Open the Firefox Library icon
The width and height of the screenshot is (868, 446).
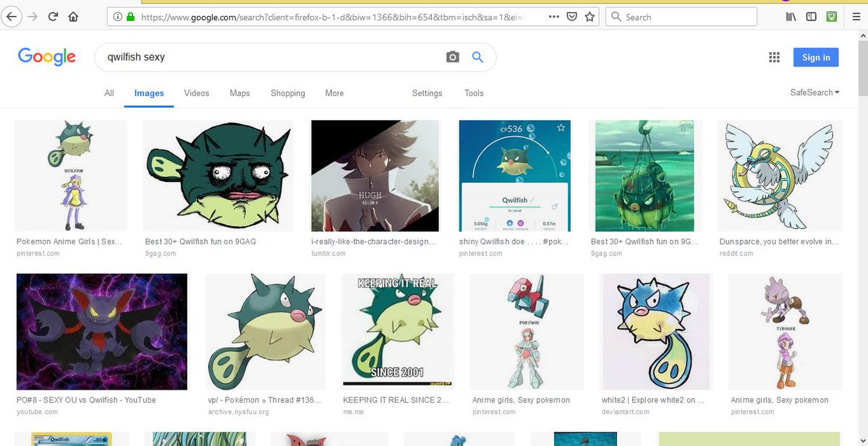791,17
